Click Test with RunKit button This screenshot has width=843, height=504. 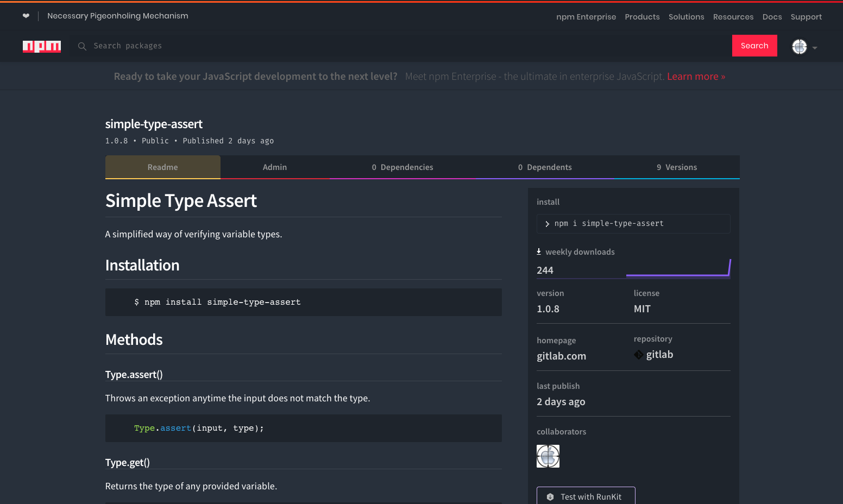586,495
